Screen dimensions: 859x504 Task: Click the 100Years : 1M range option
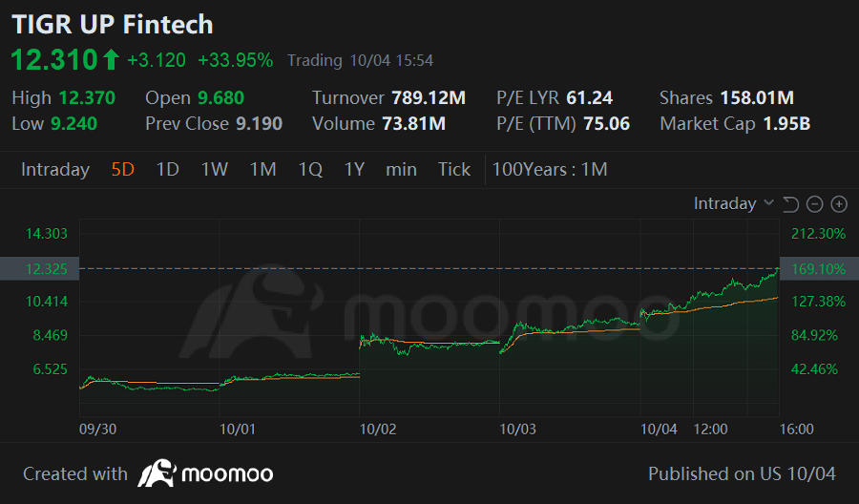550,169
